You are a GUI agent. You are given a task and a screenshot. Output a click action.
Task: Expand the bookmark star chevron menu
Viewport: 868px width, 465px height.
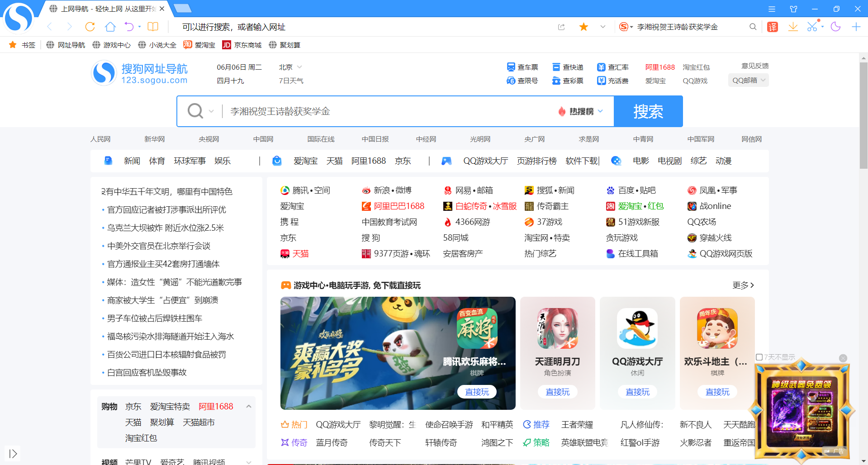[x=603, y=27]
